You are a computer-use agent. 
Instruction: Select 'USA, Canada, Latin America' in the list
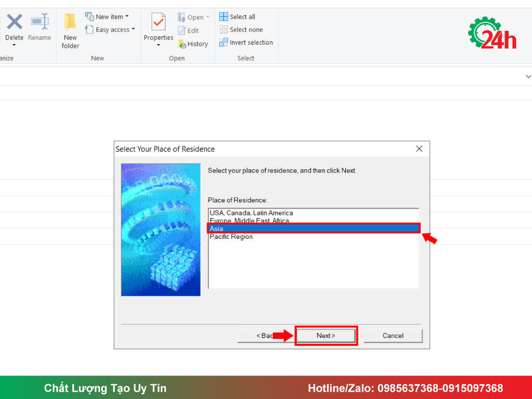pyautogui.click(x=313, y=213)
